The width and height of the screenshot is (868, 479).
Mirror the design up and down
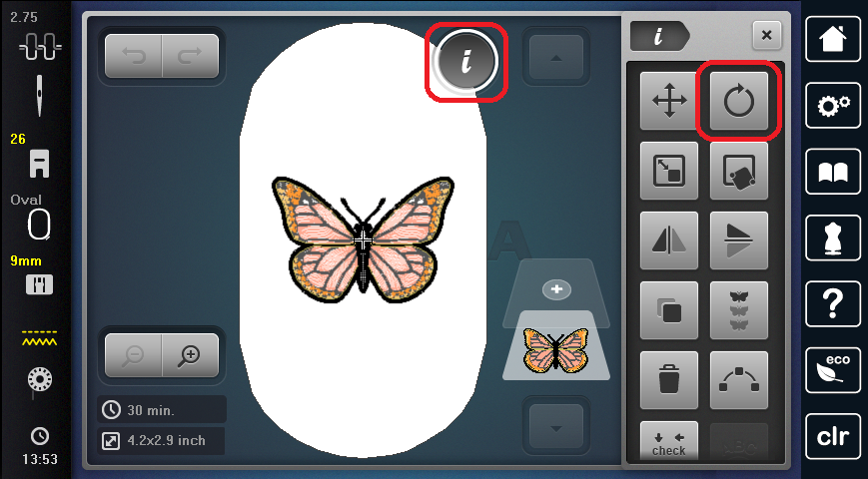coord(739,240)
